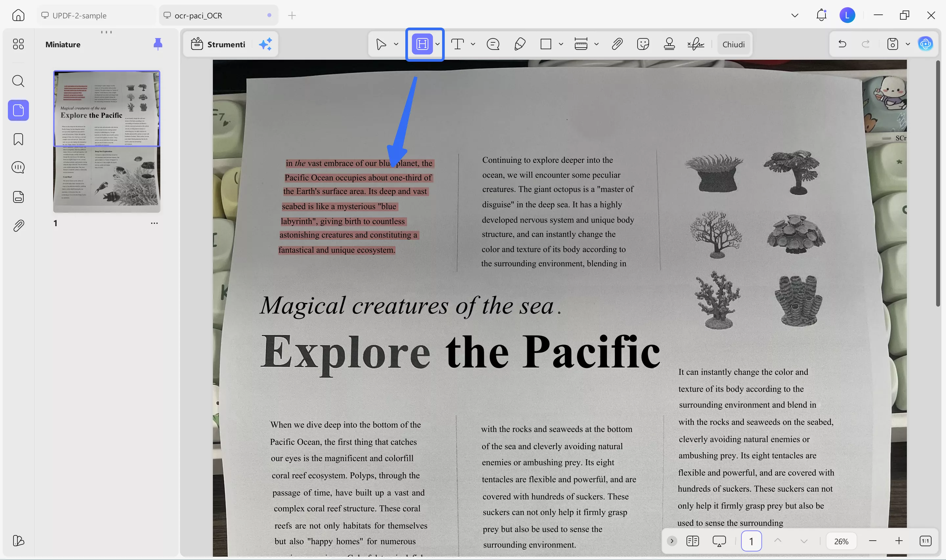Expand the shape tool dropdown
The image size is (946, 560).
(x=562, y=44)
